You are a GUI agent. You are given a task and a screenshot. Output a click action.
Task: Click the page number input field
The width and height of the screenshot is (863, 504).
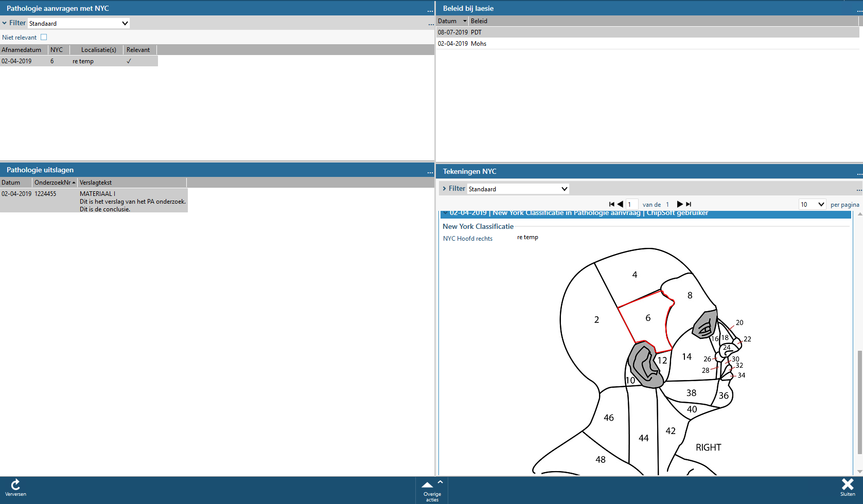click(632, 204)
